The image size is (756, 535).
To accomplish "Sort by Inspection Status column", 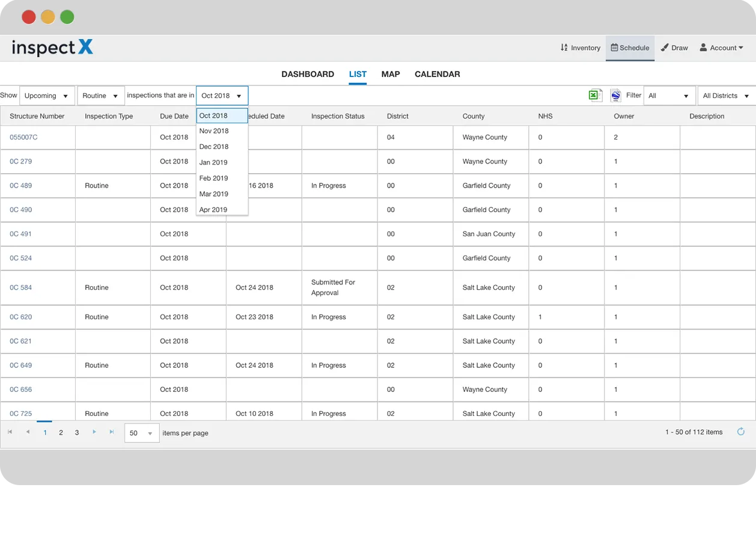I will [338, 116].
